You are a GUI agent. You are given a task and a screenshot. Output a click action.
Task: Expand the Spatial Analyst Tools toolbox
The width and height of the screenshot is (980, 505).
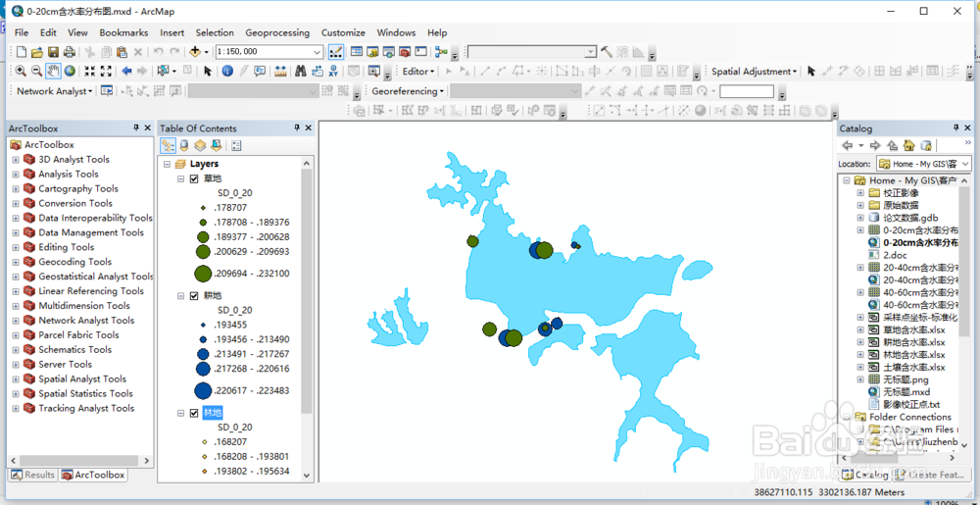tap(16, 379)
